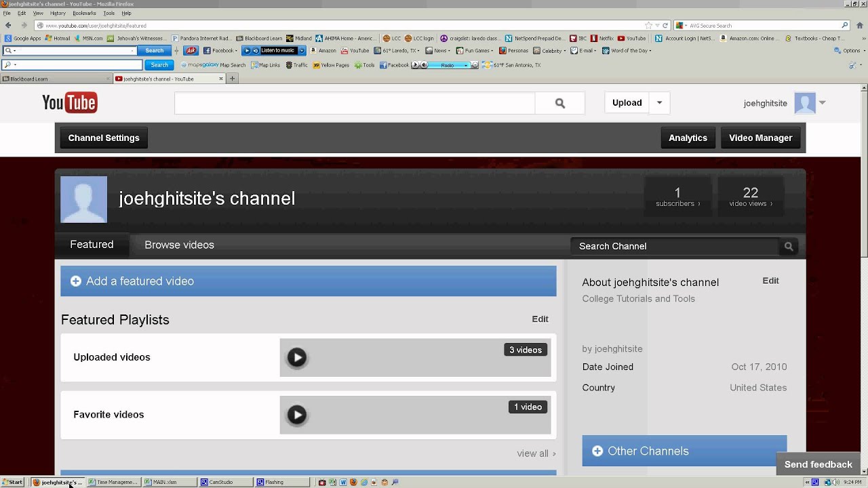View the 22 video views stat
The image size is (868, 488).
point(750,197)
